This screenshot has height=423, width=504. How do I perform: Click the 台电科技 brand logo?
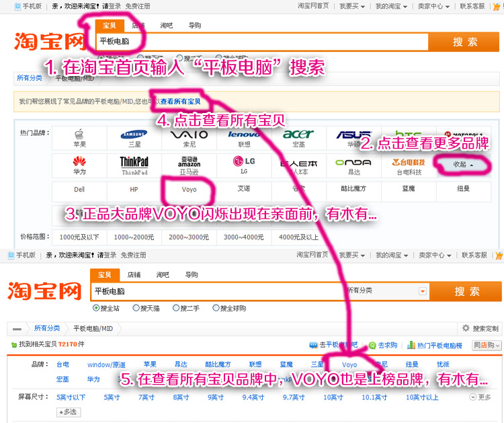[x=409, y=162]
